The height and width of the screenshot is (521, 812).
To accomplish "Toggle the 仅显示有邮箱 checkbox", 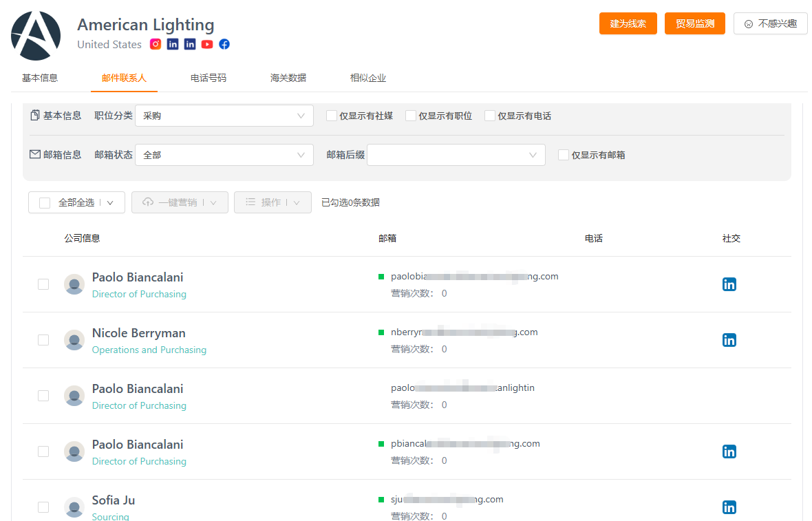I will (x=564, y=155).
